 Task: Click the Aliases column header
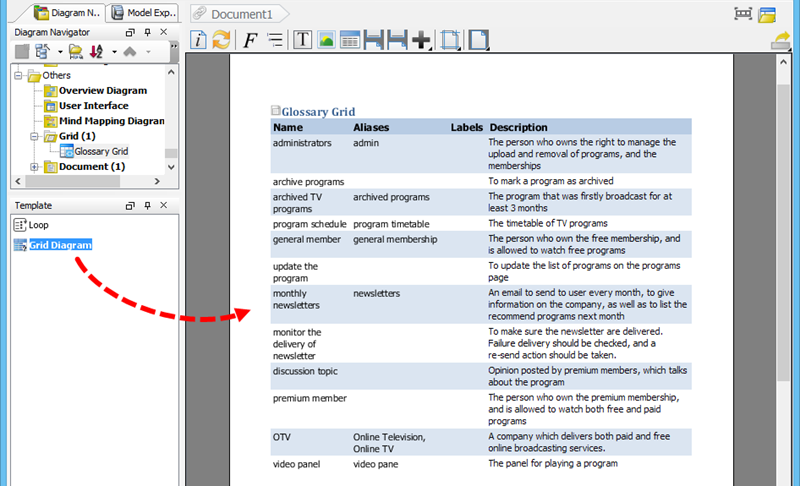[x=371, y=127]
